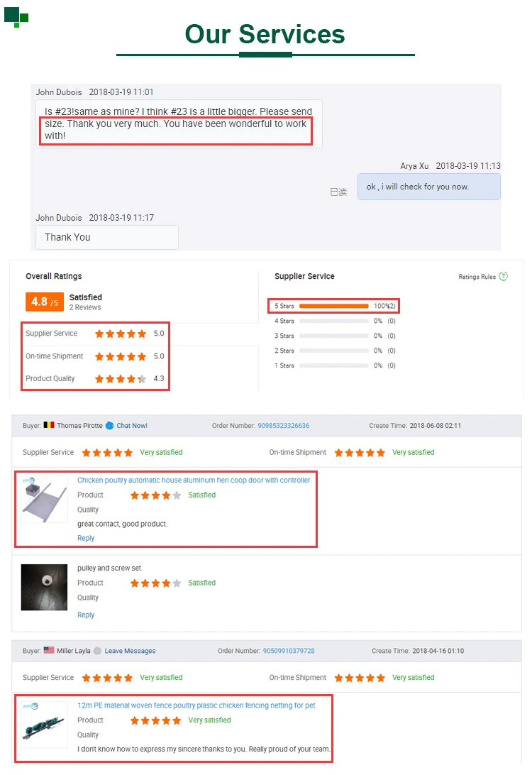Screen dimensions: 532x775
Task: Click the US flag beside Miller Layla
Action: pos(49,650)
